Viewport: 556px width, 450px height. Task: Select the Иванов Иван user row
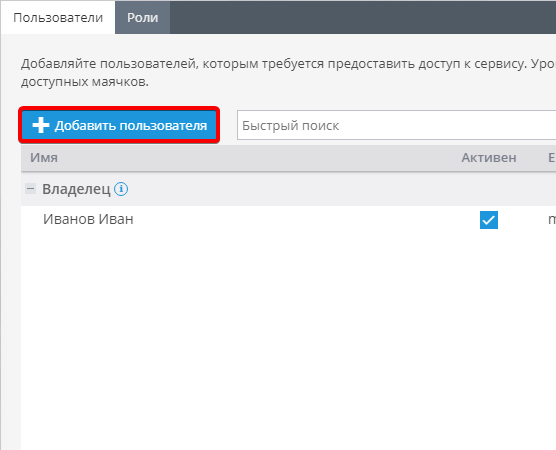[288, 220]
